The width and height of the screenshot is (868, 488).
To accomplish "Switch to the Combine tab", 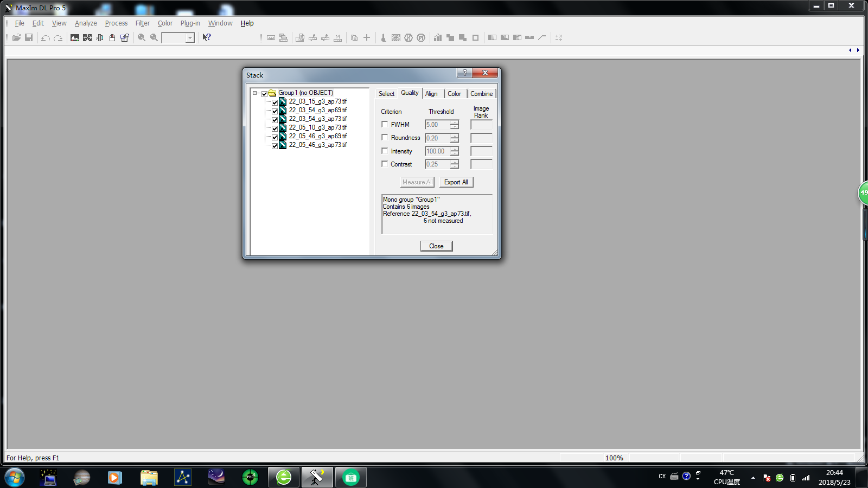I will (482, 94).
